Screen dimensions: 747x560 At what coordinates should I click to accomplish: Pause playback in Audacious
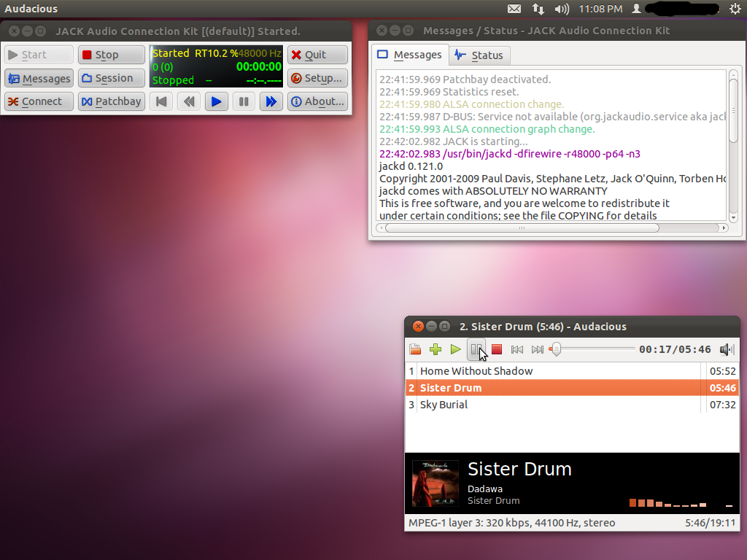point(476,349)
